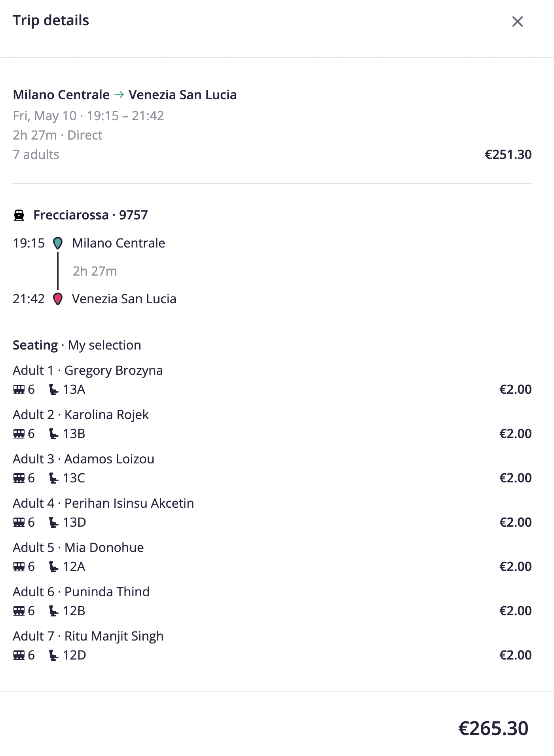Click the coach icon for Puninda Thind

[19, 611]
